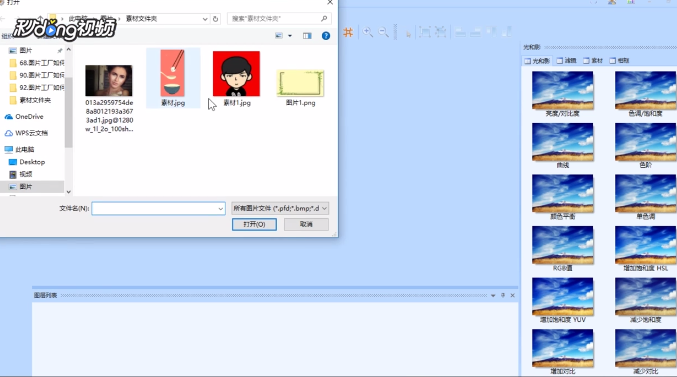
Task: Select the pointer tool in the editor toolbar
Action: 408,34
